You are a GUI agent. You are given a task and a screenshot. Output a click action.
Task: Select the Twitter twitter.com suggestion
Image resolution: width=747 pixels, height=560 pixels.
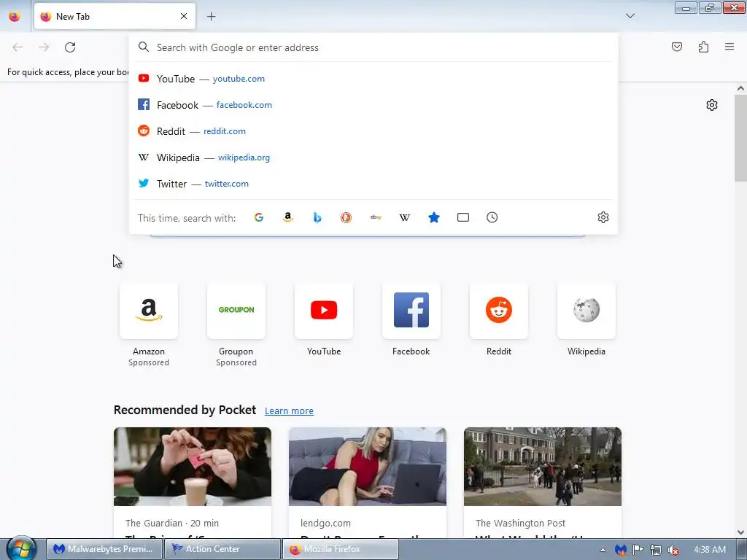click(x=373, y=183)
